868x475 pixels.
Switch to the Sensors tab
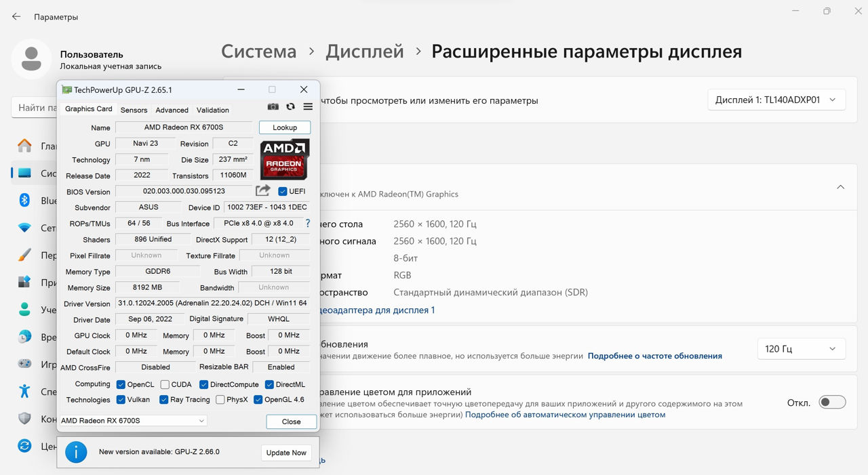(x=134, y=110)
